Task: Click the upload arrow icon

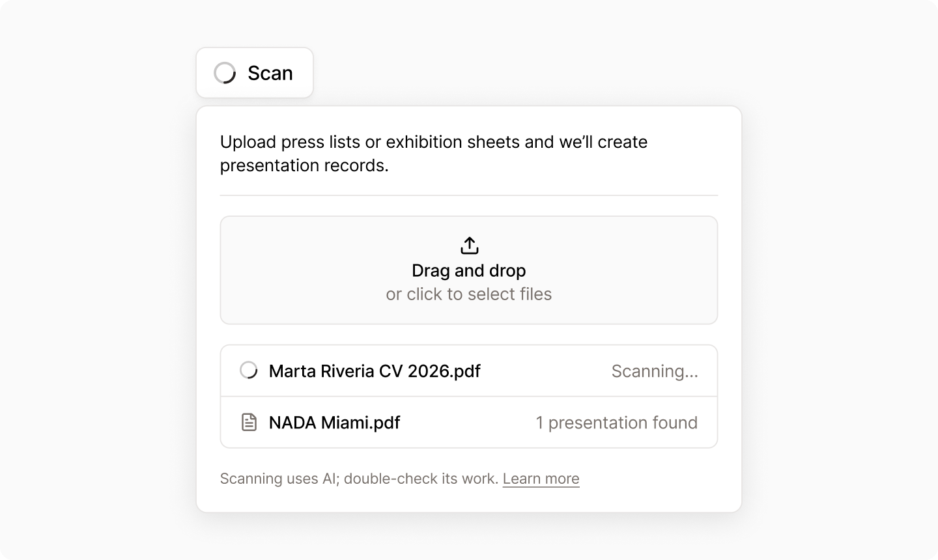Action: coord(469,245)
